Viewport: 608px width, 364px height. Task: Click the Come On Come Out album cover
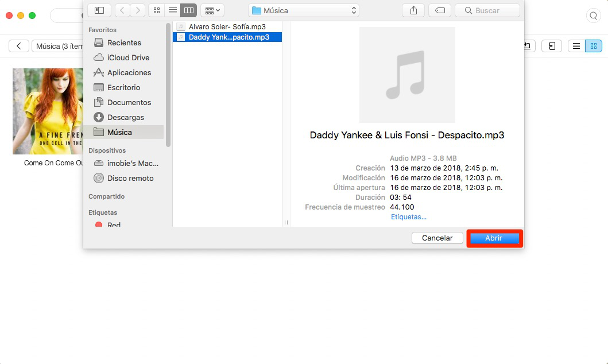click(48, 111)
